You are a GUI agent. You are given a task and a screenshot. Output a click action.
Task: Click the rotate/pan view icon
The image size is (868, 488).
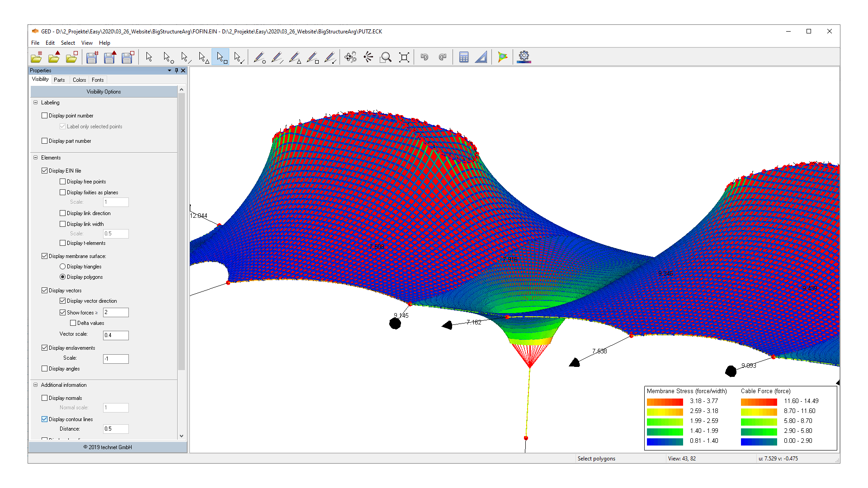tap(350, 57)
